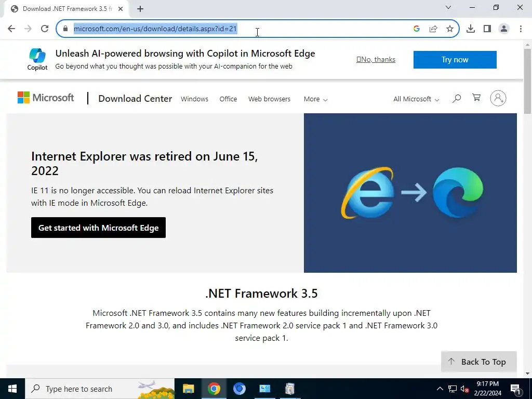Toggle Chrome side panel

[487, 29]
